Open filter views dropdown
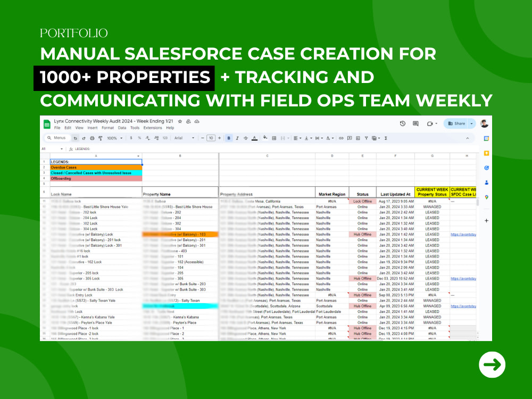The height and width of the screenshot is (399, 532). point(375,138)
